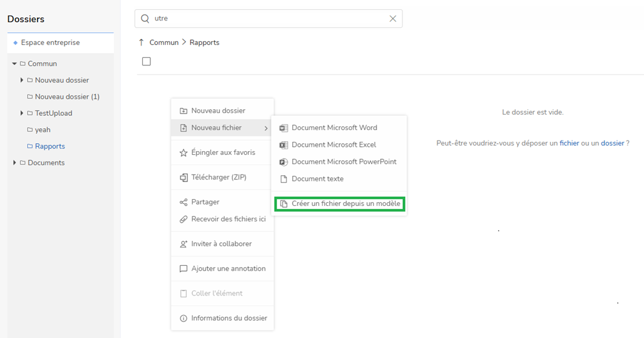
Task: Tick the select-all checkbox above the file list
Action: (x=146, y=62)
